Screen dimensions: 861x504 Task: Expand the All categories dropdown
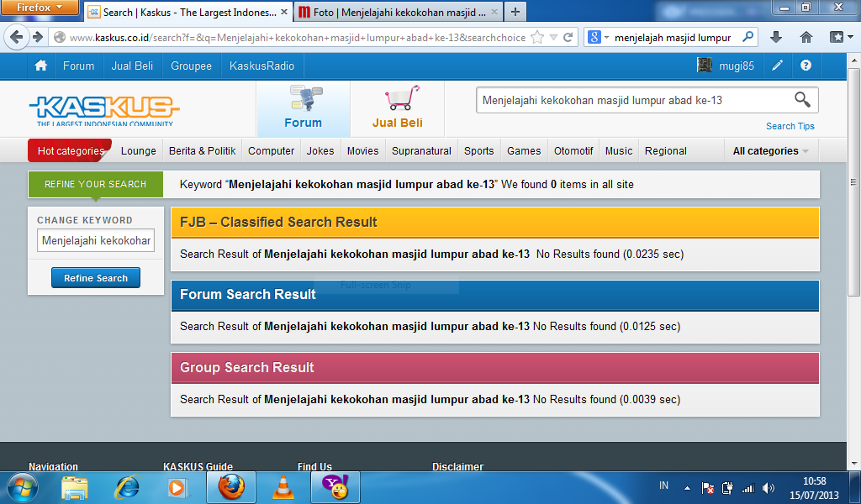click(x=771, y=151)
